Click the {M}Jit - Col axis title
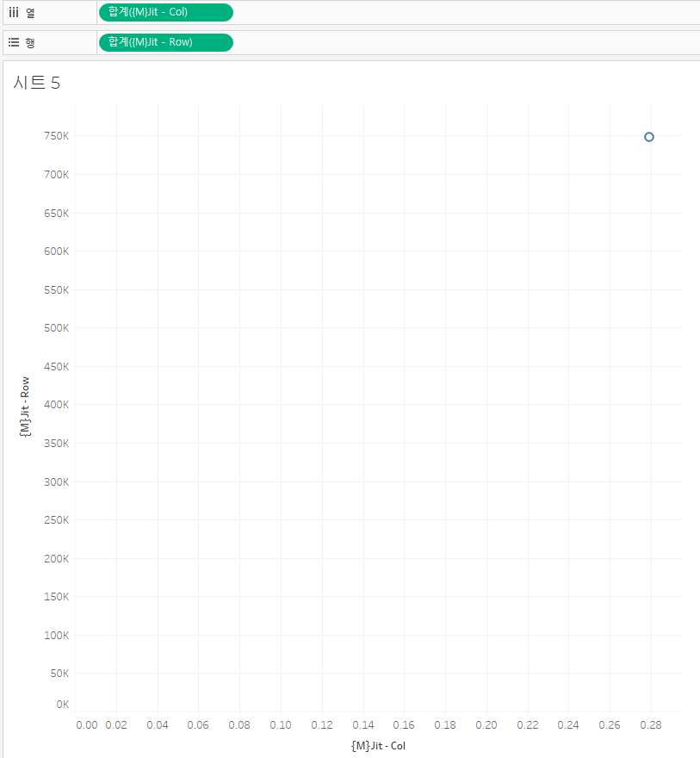The image size is (700, 758). (378, 745)
